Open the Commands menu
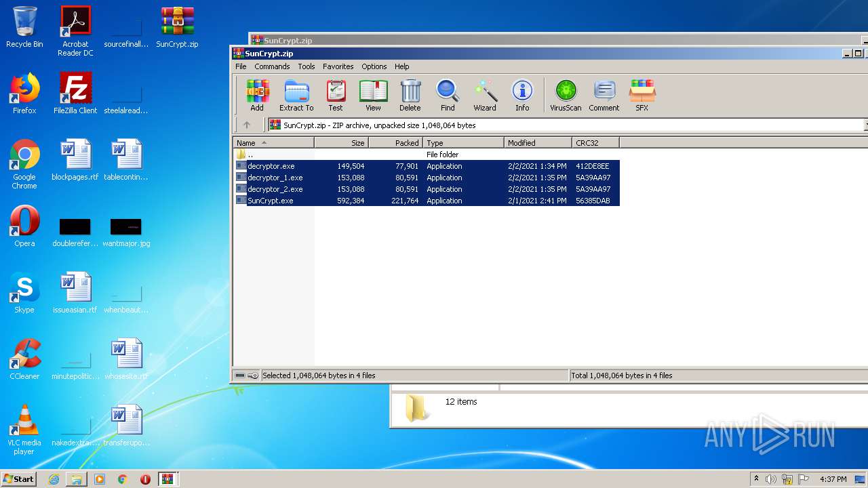This screenshot has width=868, height=488. (272, 66)
